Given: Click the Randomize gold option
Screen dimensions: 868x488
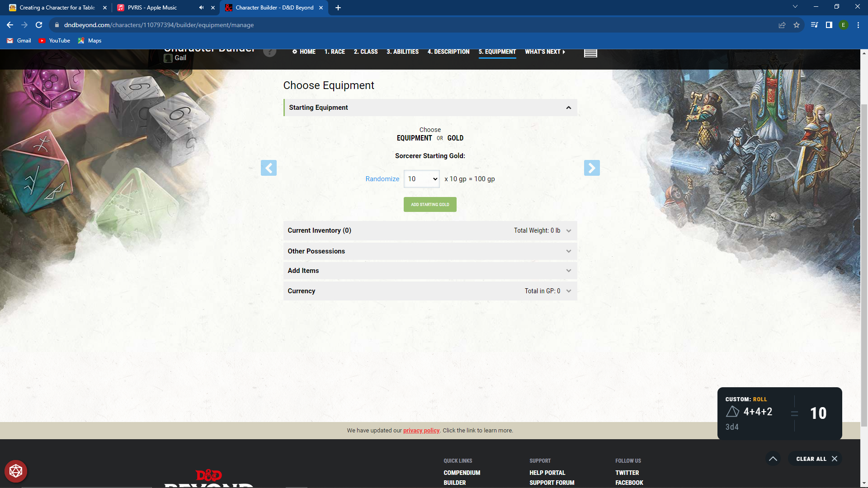Looking at the screenshot, I should pos(382,178).
